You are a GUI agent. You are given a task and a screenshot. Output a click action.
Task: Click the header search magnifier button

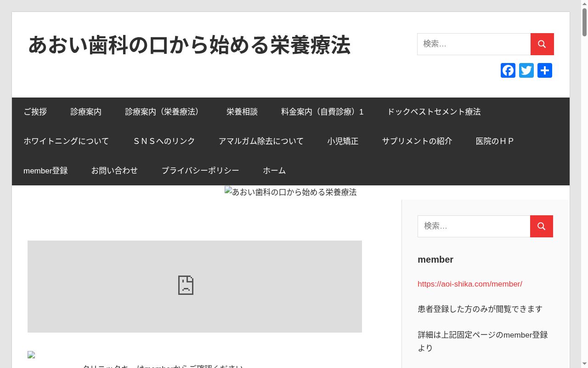(x=542, y=44)
